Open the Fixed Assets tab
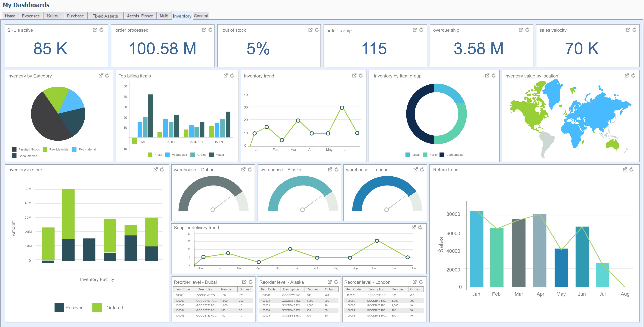The width and height of the screenshot is (644, 327). coord(105,16)
